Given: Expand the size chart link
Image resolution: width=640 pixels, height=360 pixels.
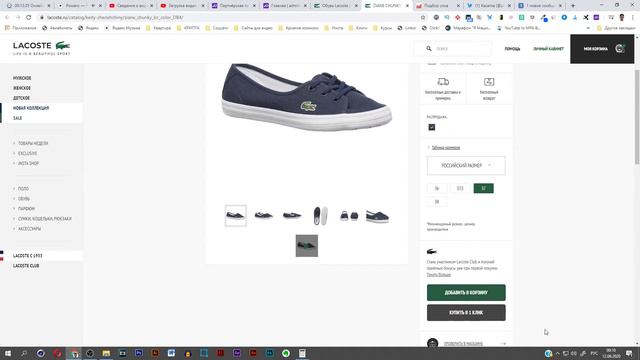Looking at the screenshot, I should coord(446,148).
